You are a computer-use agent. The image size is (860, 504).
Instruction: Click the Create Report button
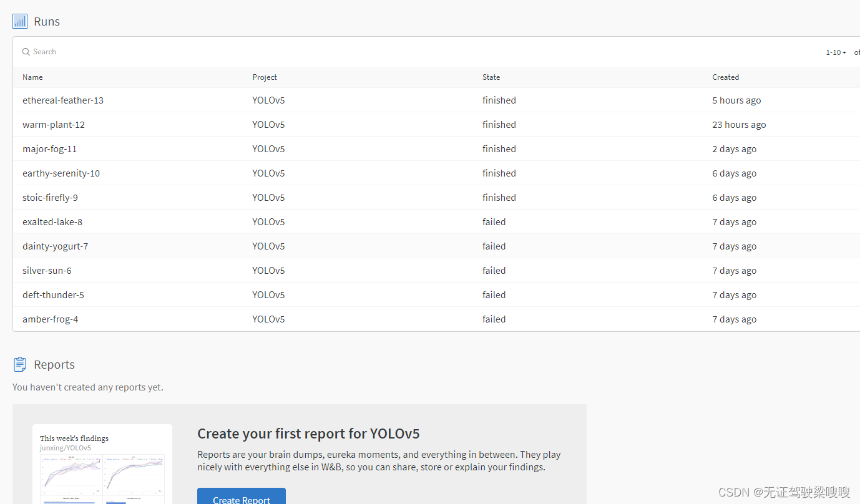pos(242,497)
